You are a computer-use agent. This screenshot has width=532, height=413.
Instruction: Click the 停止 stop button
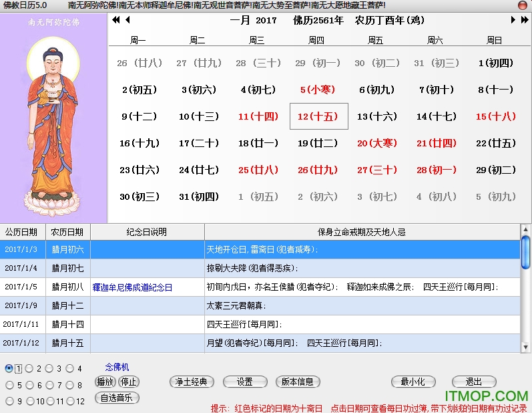129,382
